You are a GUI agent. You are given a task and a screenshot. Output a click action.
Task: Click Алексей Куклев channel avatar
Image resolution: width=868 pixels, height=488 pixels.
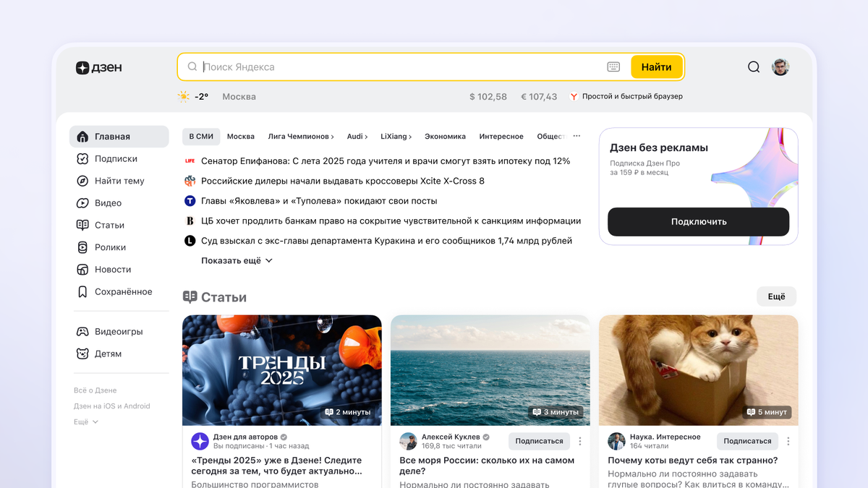coord(409,441)
